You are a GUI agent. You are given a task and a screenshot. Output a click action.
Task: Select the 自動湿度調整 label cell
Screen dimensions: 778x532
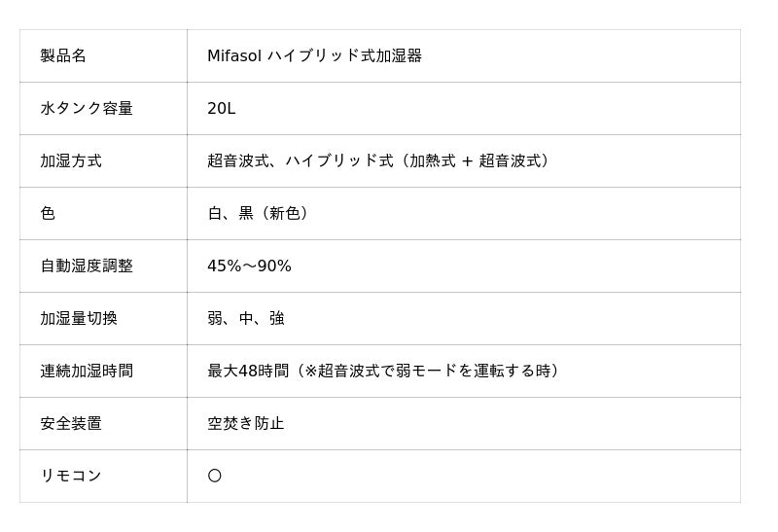pos(87,266)
